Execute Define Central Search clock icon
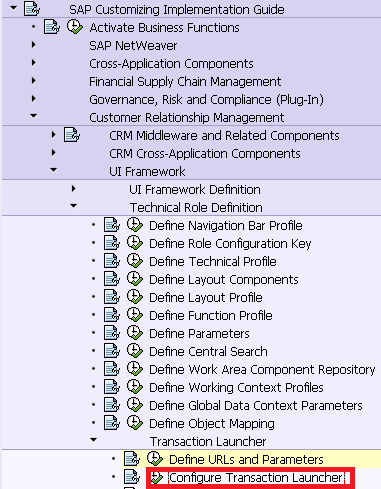The width and height of the screenshot is (381, 489). [x=135, y=351]
